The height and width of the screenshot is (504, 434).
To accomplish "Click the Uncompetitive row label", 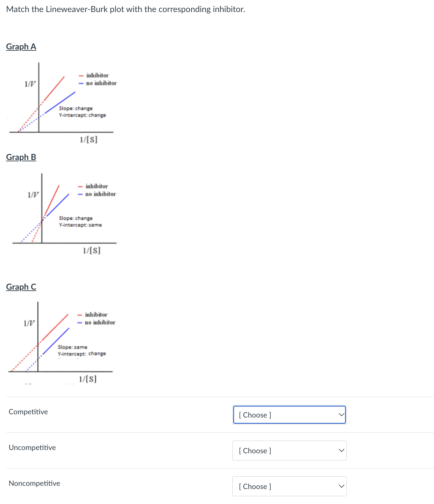I will pyautogui.click(x=32, y=447).
